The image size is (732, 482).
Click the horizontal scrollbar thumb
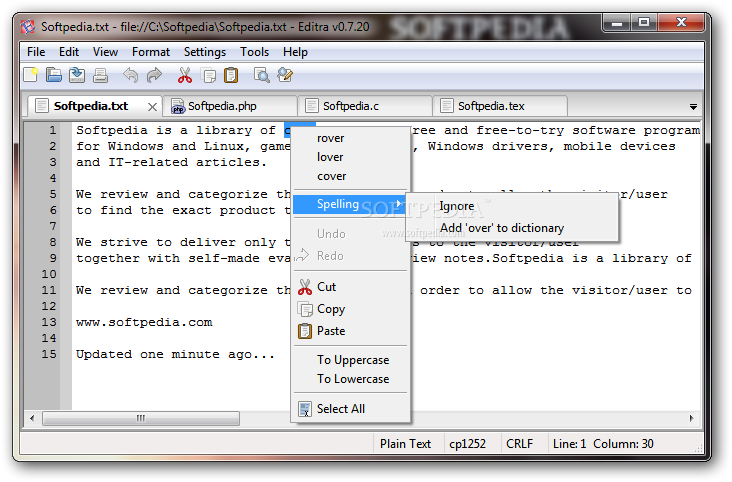(141, 418)
